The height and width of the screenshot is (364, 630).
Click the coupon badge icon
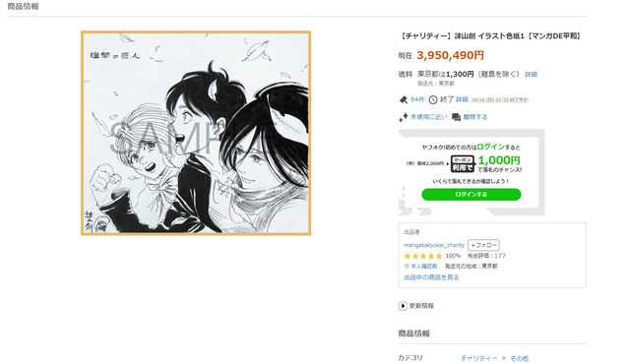(463, 163)
